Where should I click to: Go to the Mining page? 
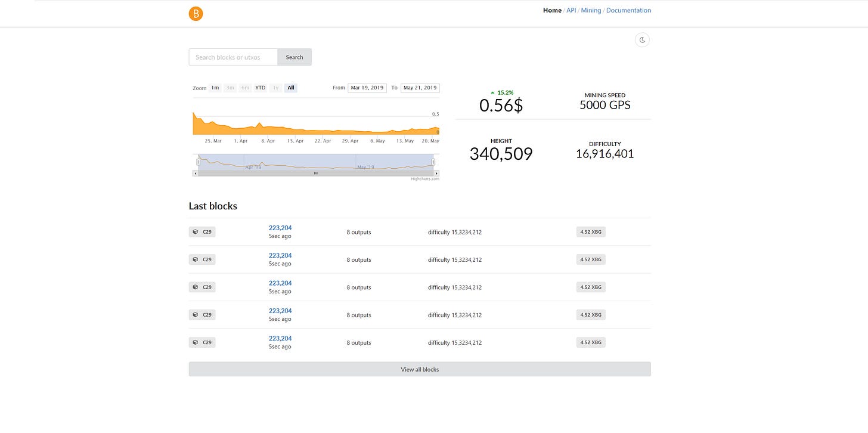tap(591, 10)
